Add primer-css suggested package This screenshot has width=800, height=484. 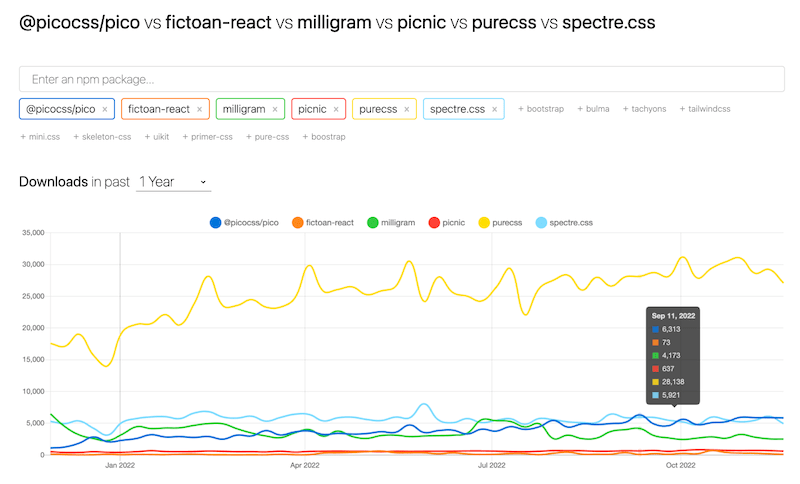click(207, 137)
